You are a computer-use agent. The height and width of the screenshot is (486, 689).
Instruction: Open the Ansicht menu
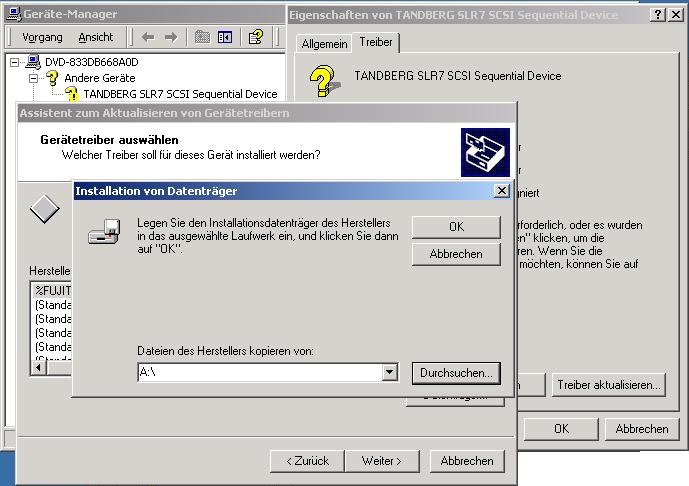point(96,37)
